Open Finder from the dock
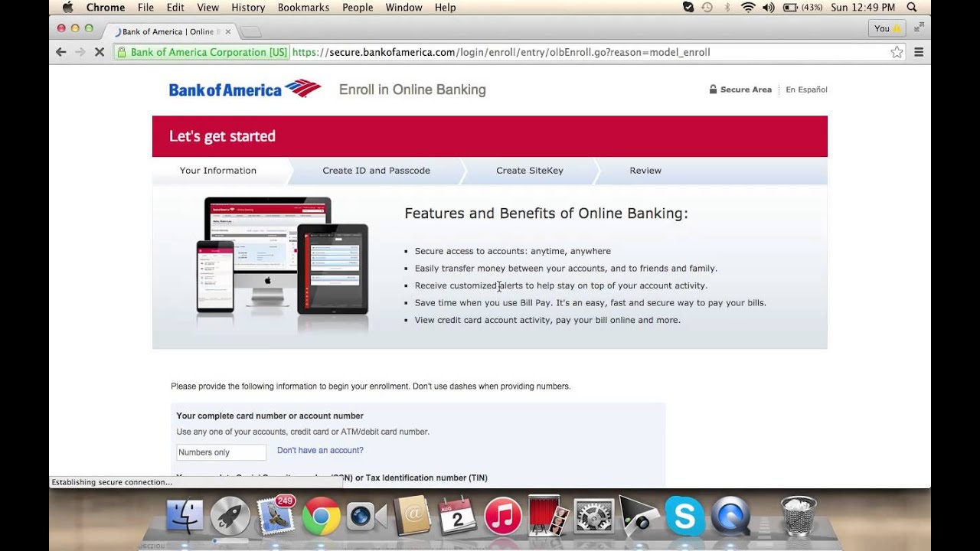Viewport: 980px width, 551px height. point(185,517)
